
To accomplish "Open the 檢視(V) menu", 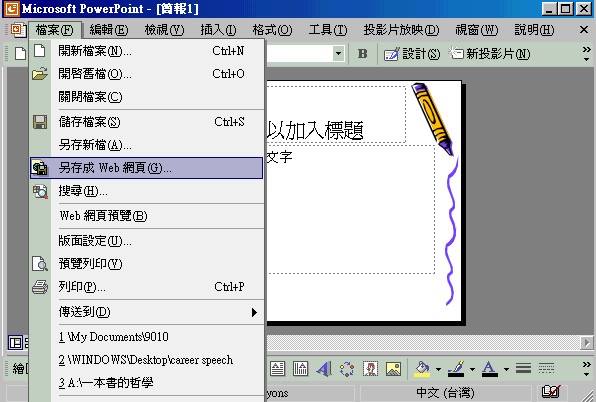I will [164, 30].
